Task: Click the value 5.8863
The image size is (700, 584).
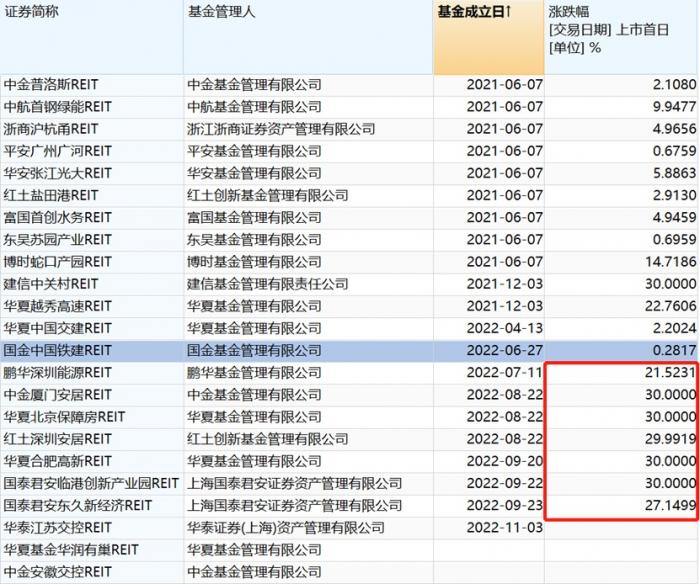Action: [675, 173]
